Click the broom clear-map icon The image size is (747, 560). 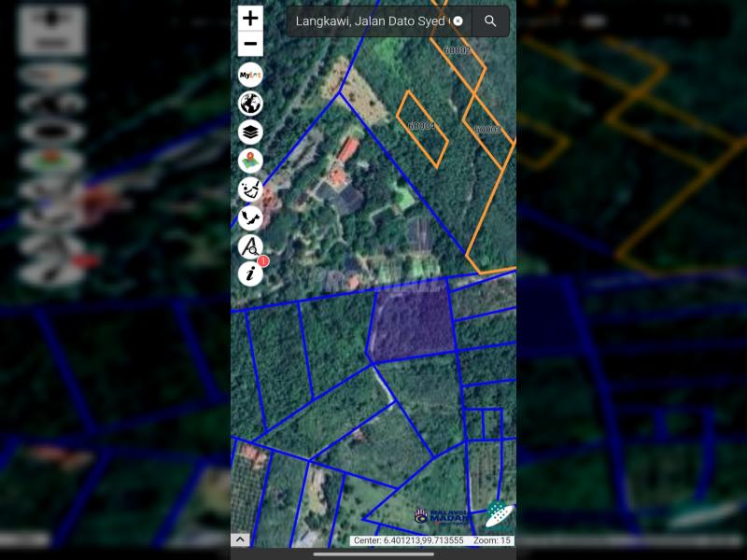pos(250,189)
